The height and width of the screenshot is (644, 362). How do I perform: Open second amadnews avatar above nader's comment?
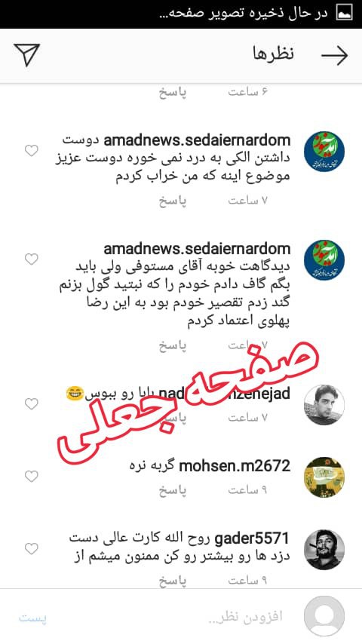[x=324, y=260]
